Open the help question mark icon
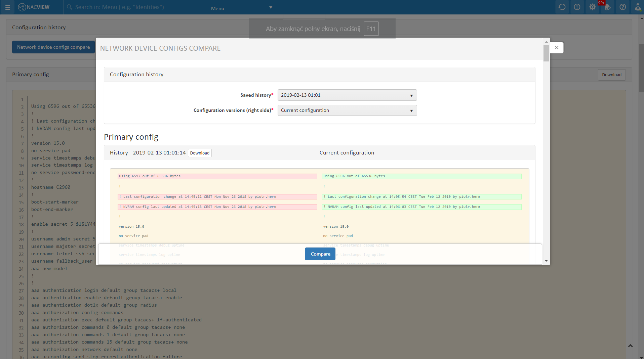Screen dimensions: 644x359 click(x=623, y=7)
